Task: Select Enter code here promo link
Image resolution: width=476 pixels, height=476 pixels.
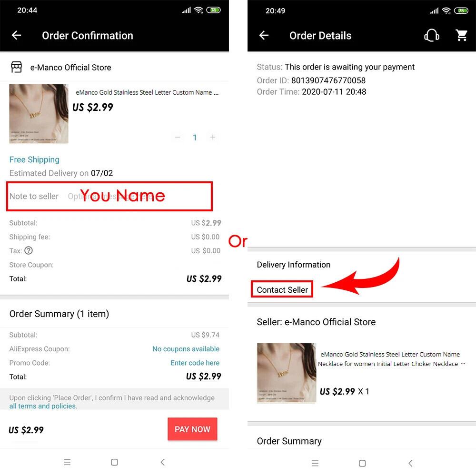Action: (195, 363)
